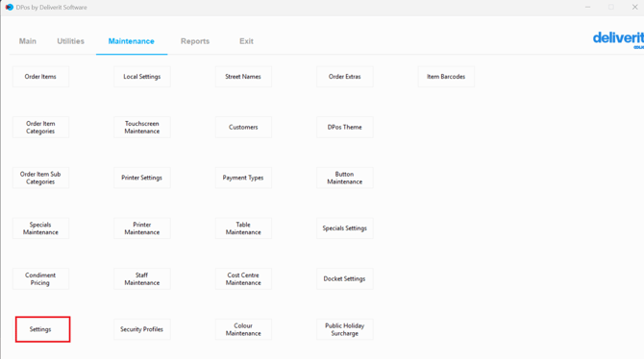
Task: Click the deliverit logo
Action: click(618, 39)
